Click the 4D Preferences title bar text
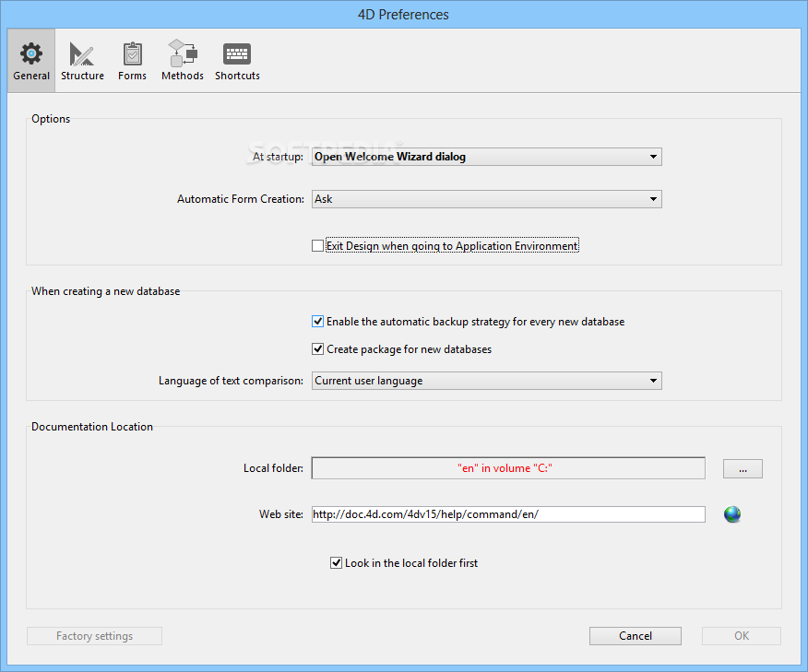The height and width of the screenshot is (672, 808). click(403, 15)
